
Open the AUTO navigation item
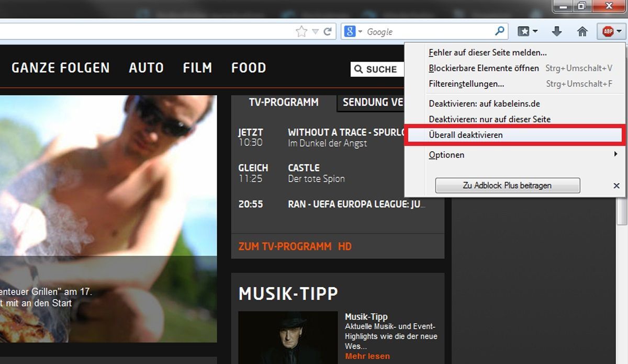[146, 68]
